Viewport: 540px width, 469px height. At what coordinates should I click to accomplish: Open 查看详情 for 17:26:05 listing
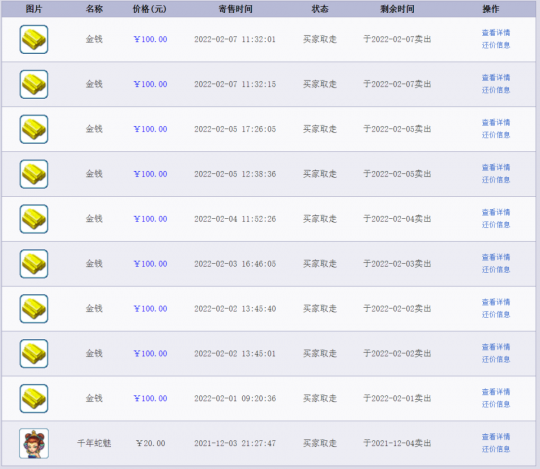click(x=496, y=123)
